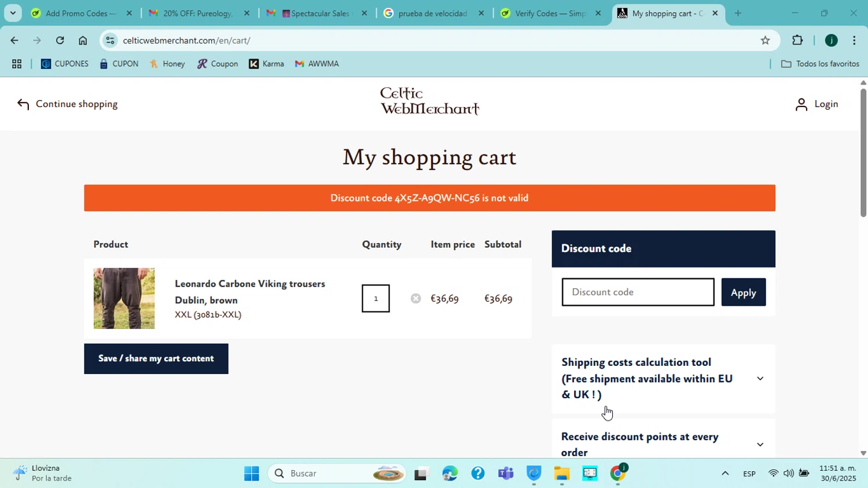Switch to the Verify Codes tab
Viewport: 868px width, 488px height.
551,13
